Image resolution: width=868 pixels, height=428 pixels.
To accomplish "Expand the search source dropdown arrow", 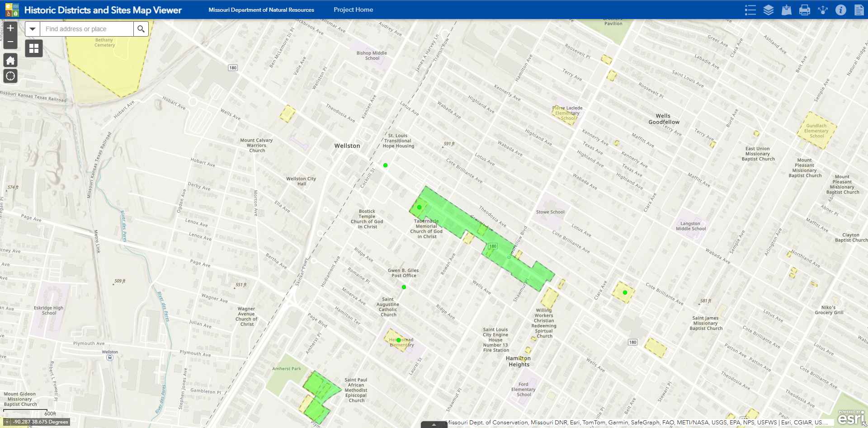I will 33,29.
